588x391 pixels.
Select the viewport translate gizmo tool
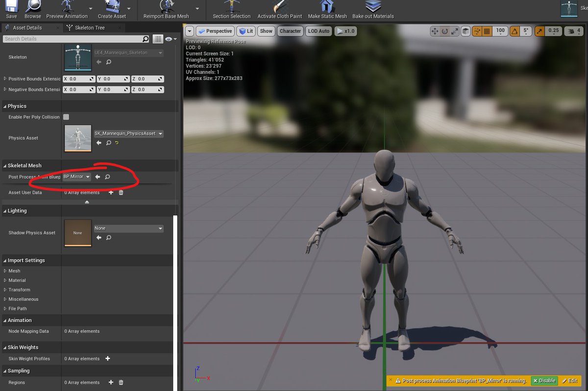435,31
